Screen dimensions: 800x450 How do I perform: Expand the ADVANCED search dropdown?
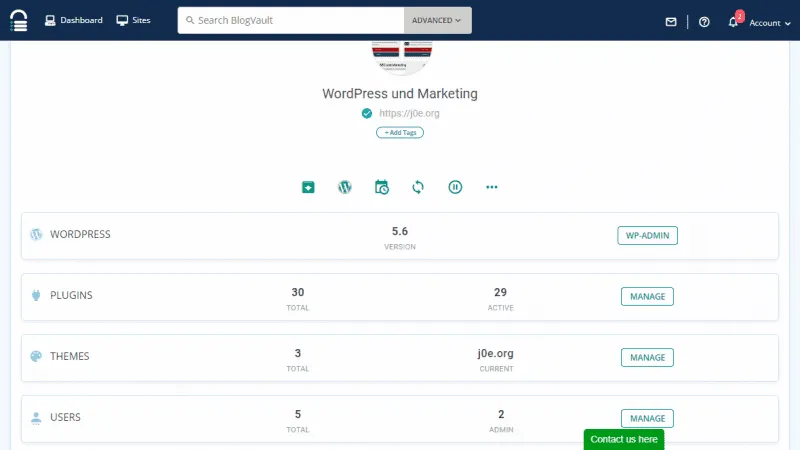coord(437,20)
